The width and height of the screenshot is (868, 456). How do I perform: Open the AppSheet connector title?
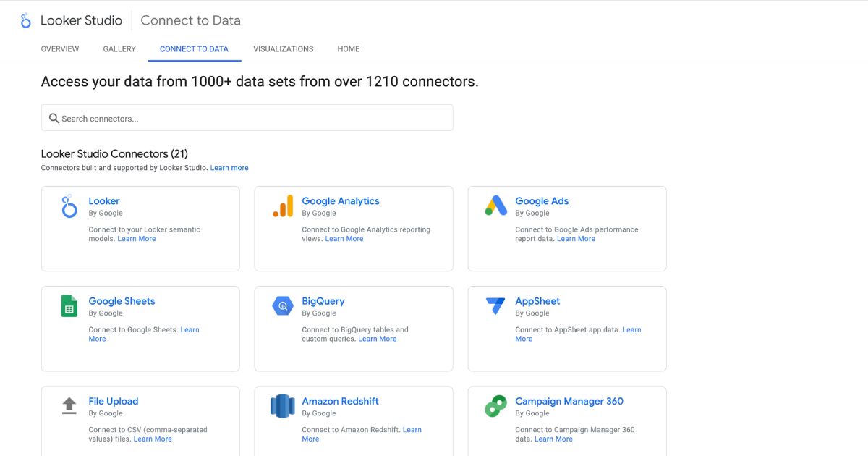click(537, 301)
